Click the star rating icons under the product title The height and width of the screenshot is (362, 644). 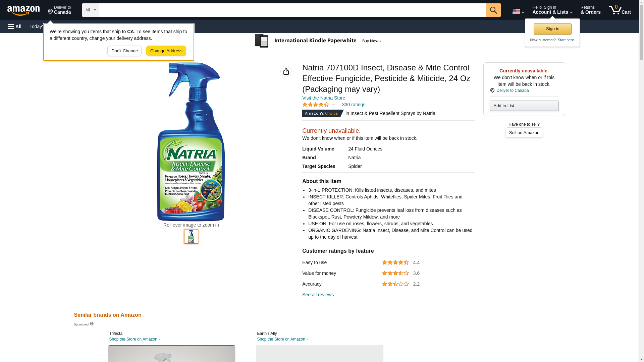(315, 105)
